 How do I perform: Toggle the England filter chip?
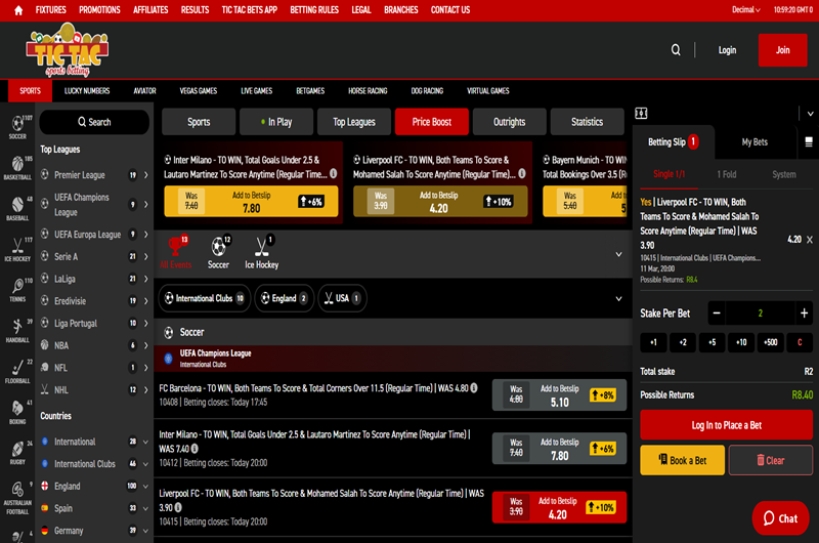click(285, 298)
